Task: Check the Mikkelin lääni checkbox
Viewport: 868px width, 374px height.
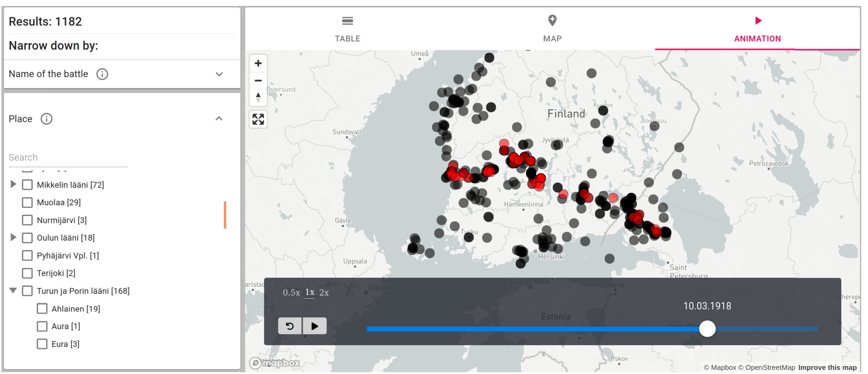Action: click(27, 185)
